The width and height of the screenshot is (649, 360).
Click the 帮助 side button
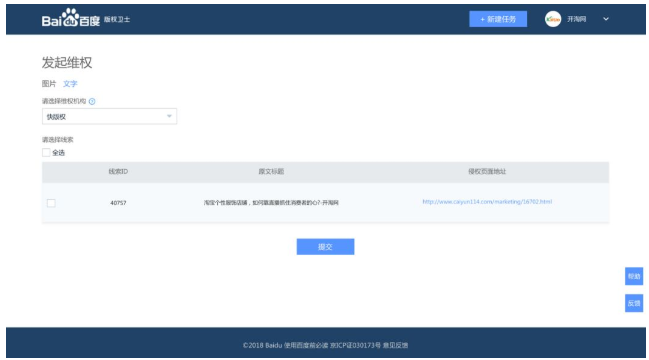pyautogui.click(x=634, y=276)
